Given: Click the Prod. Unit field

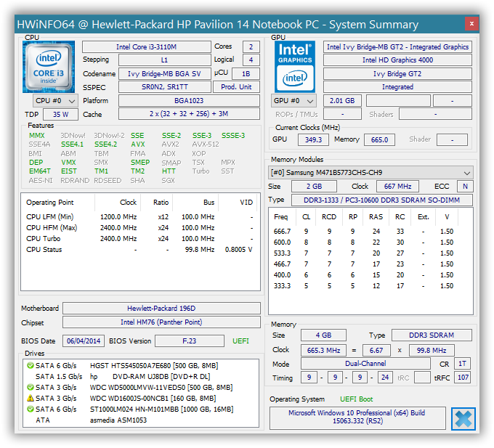Looking at the screenshot, I should click(x=236, y=87).
